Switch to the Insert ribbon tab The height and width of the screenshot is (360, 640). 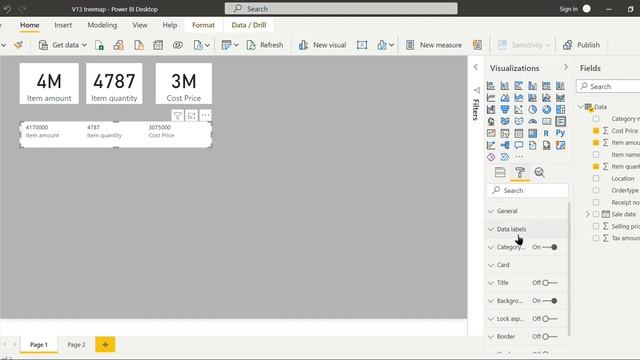(63, 25)
